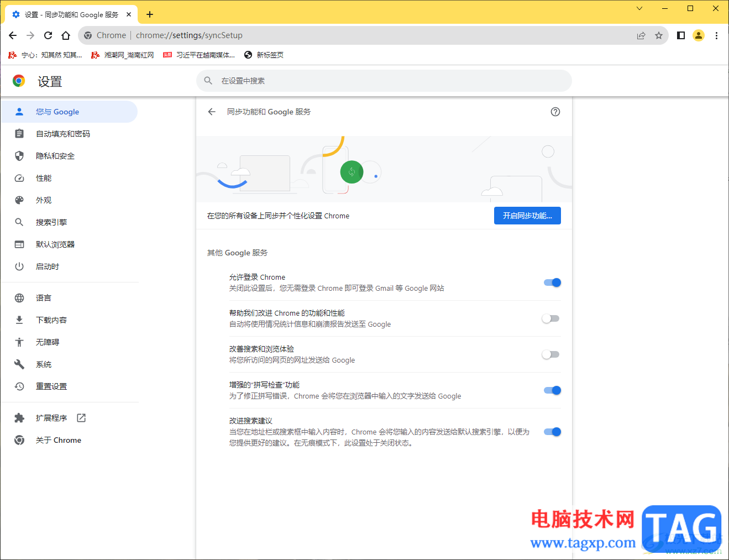Reload the page with the refresh icon
This screenshot has height=560, width=729.
pyautogui.click(x=48, y=35)
